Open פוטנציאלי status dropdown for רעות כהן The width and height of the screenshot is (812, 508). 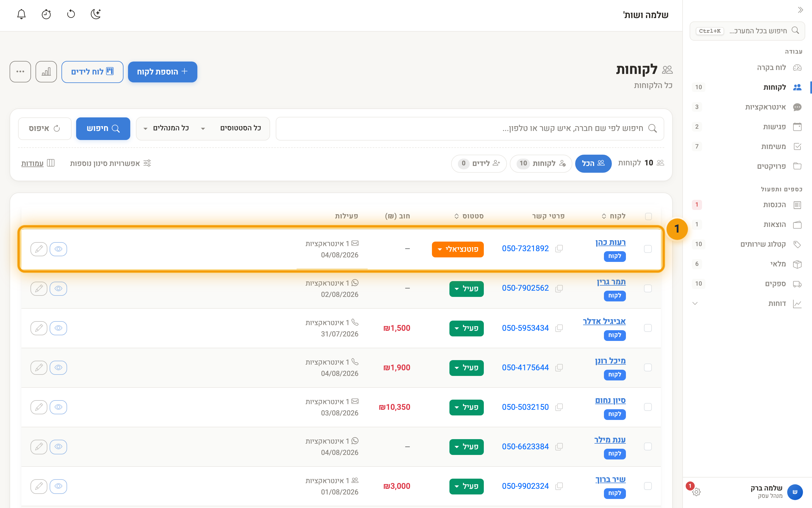[x=458, y=249]
